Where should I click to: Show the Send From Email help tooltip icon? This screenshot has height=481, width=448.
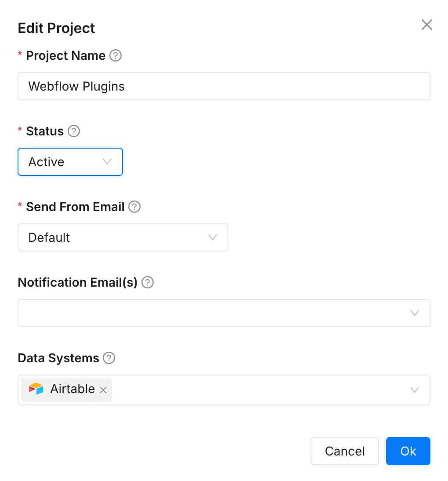pos(134,207)
